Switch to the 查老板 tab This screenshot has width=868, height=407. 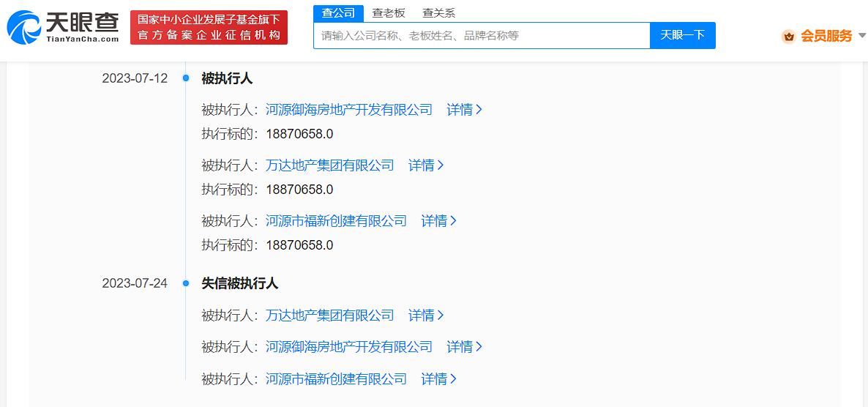click(389, 13)
